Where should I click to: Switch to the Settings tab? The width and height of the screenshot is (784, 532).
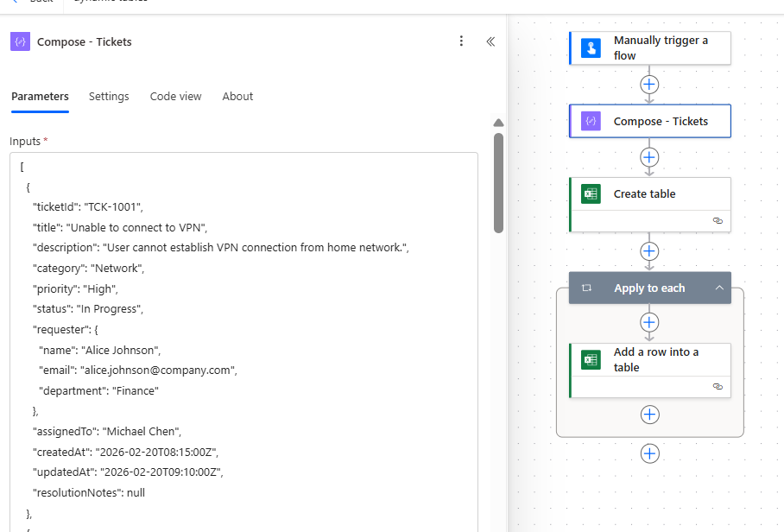pos(109,96)
